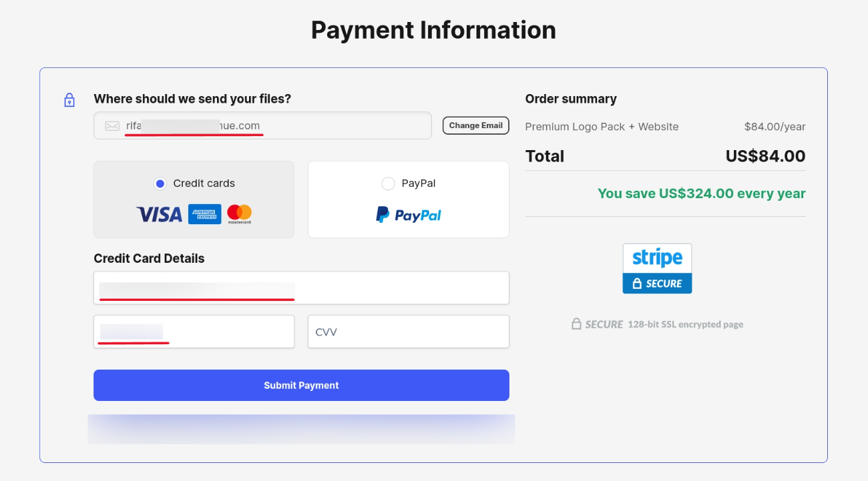
Task: Submit the payment with the blue button
Action: (301, 386)
